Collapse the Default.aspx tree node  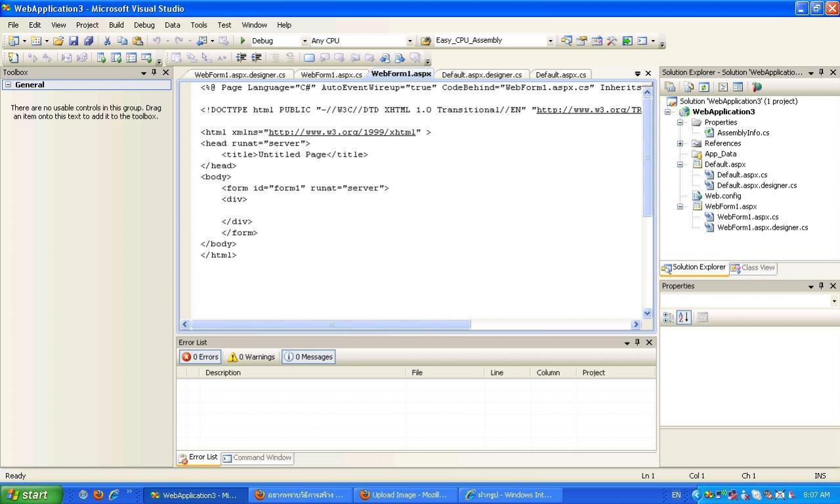[x=680, y=165]
